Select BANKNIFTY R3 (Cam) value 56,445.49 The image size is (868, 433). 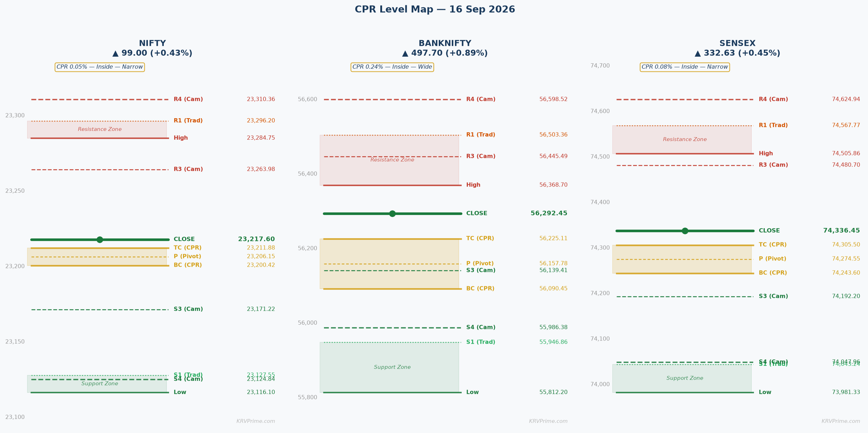(554, 156)
